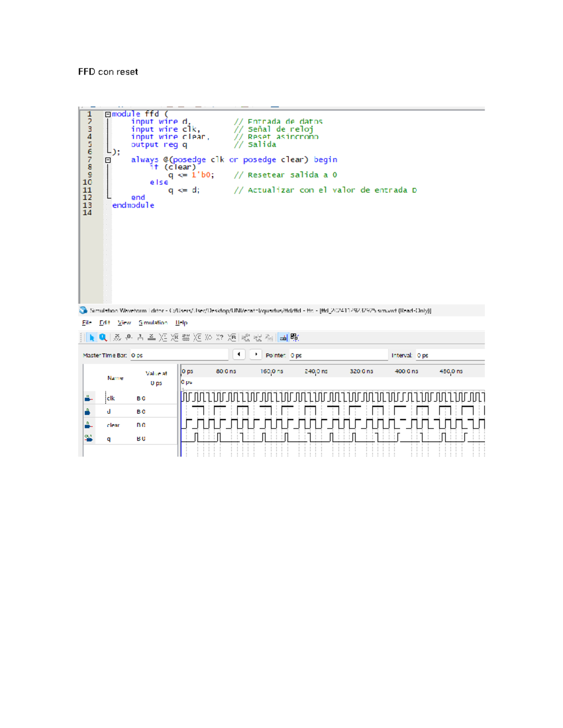Click the Unknown value (?) toolbar icon
This screenshot has height=728, width=563.
[220, 338]
